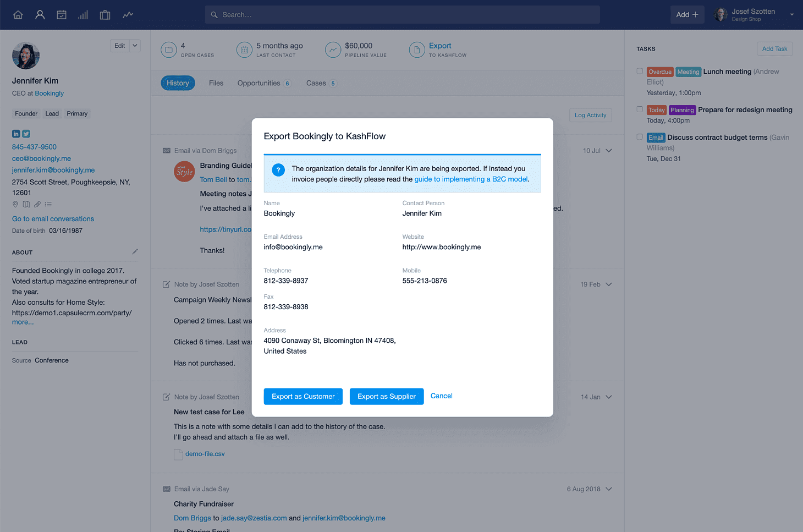
Task: Click Export as Supplier button
Action: [387, 397]
